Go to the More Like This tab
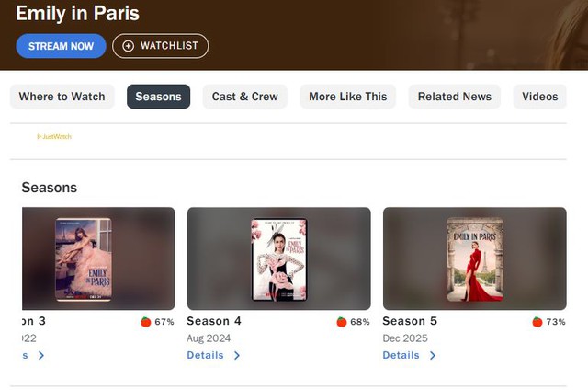Viewport: 588px width, 390px height. 348,97
